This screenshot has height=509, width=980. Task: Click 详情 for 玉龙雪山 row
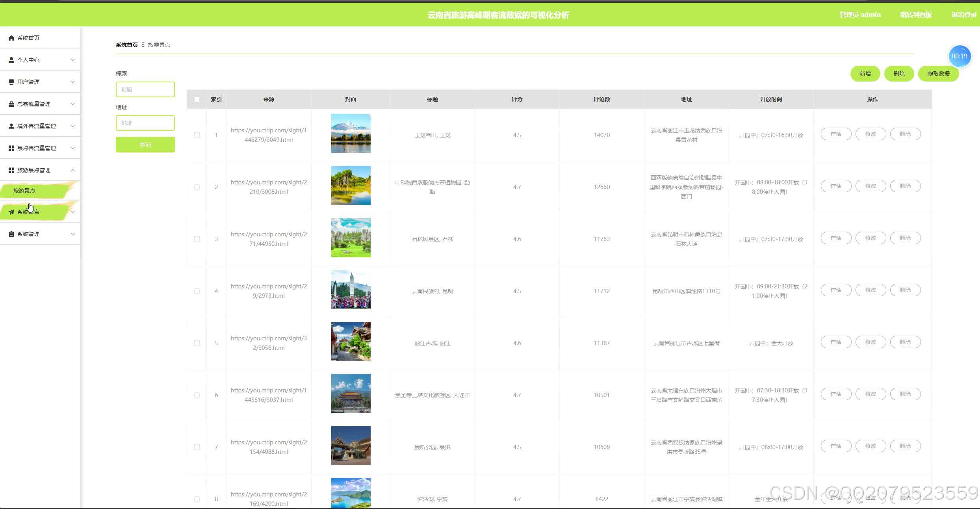click(x=836, y=134)
